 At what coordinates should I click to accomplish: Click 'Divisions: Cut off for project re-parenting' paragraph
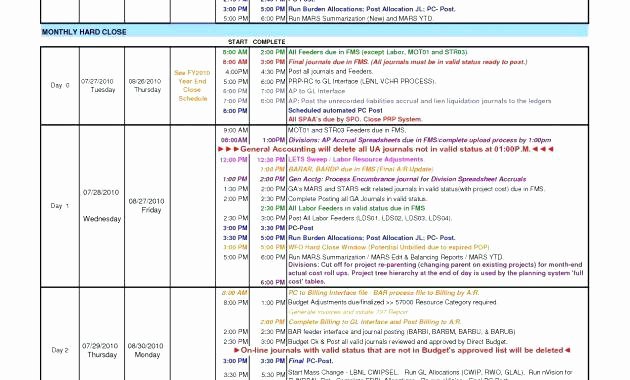(436, 273)
